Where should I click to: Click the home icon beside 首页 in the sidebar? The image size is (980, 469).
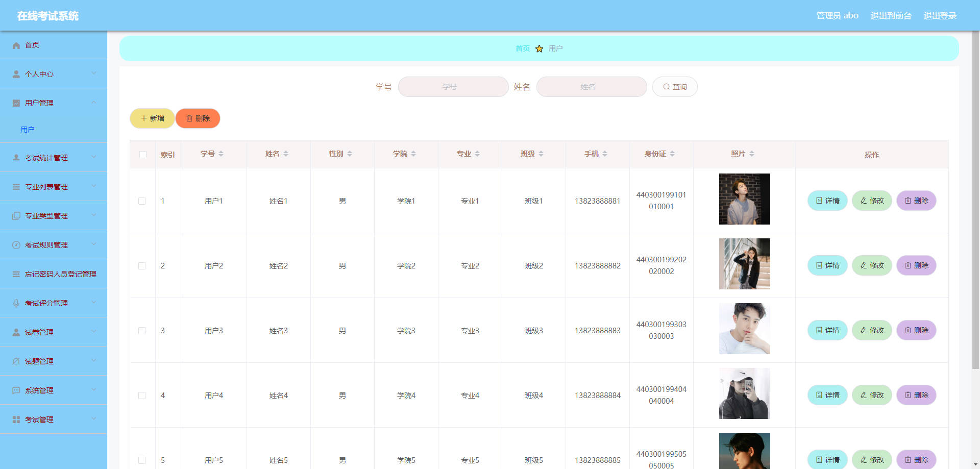pos(16,45)
